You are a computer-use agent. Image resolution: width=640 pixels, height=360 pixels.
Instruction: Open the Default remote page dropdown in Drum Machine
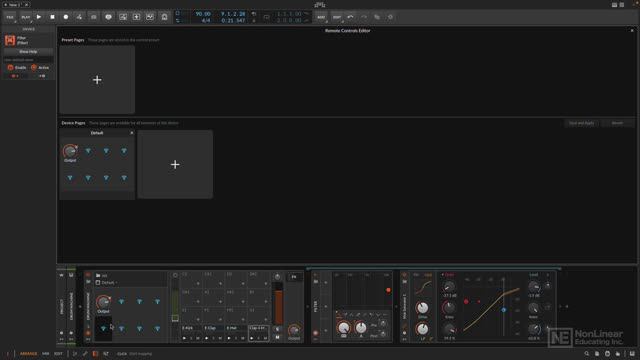(x=108, y=282)
